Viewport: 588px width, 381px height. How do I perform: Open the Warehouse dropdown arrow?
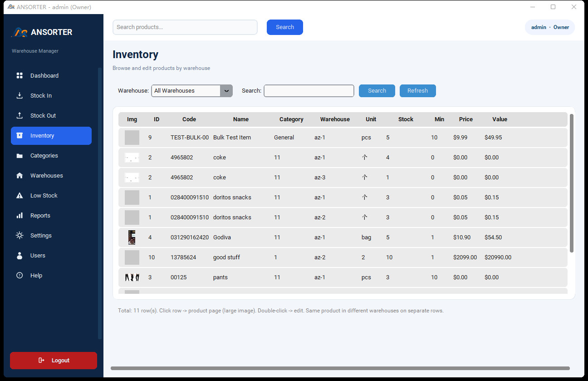click(226, 90)
